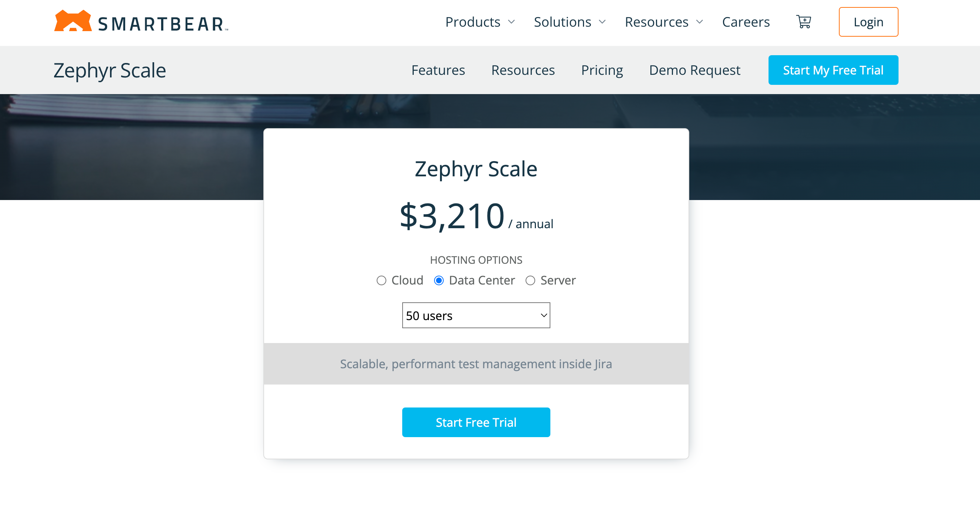Click Start My Free Trial button
The image size is (980, 509).
833,70
